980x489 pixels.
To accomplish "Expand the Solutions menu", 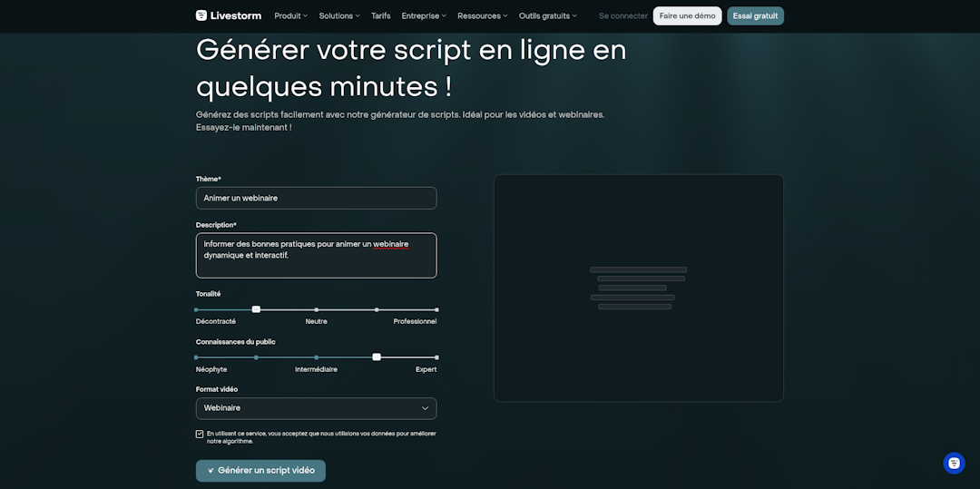I will tap(339, 16).
